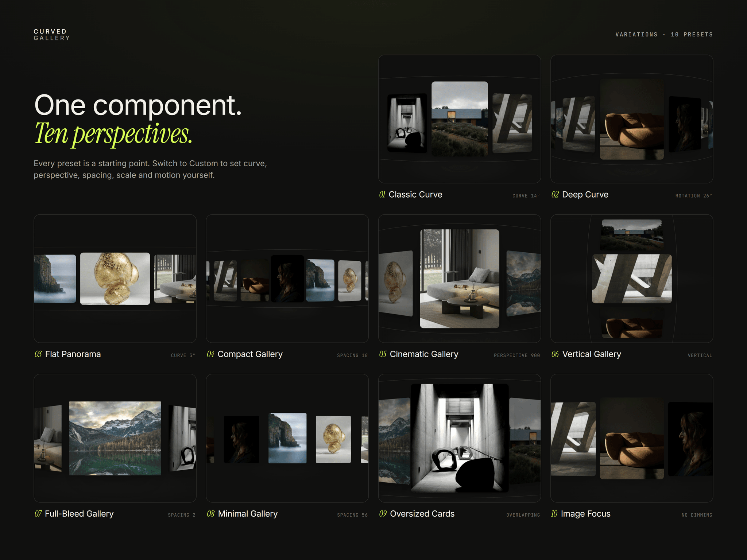Select the '01 Classic Curve' title

tap(411, 195)
